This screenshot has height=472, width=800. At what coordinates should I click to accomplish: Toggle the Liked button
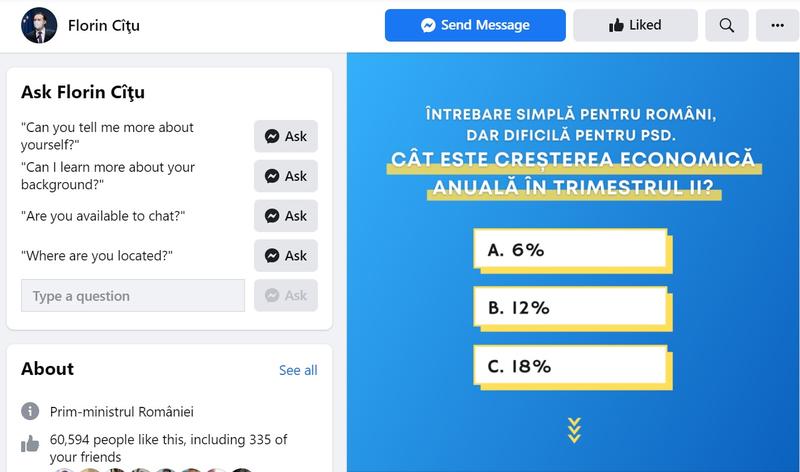coord(635,25)
